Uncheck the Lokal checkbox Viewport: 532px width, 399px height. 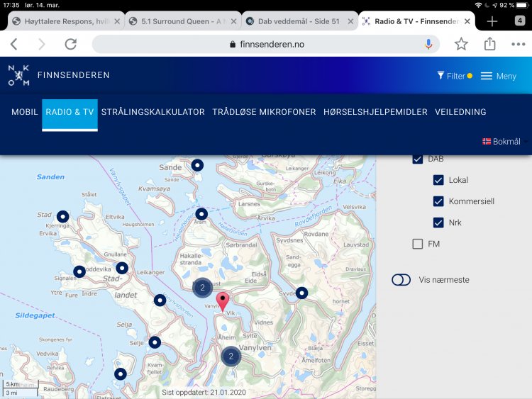[x=438, y=180]
